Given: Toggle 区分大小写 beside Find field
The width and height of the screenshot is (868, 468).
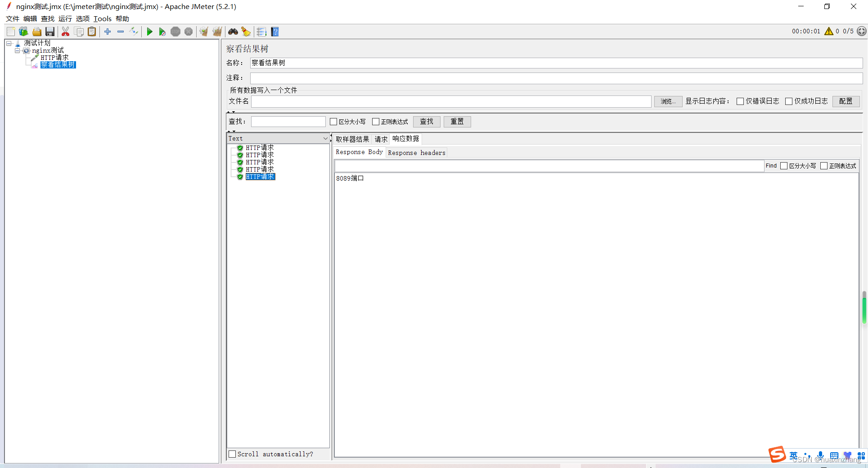Looking at the screenshot, I should pos(784,166).
